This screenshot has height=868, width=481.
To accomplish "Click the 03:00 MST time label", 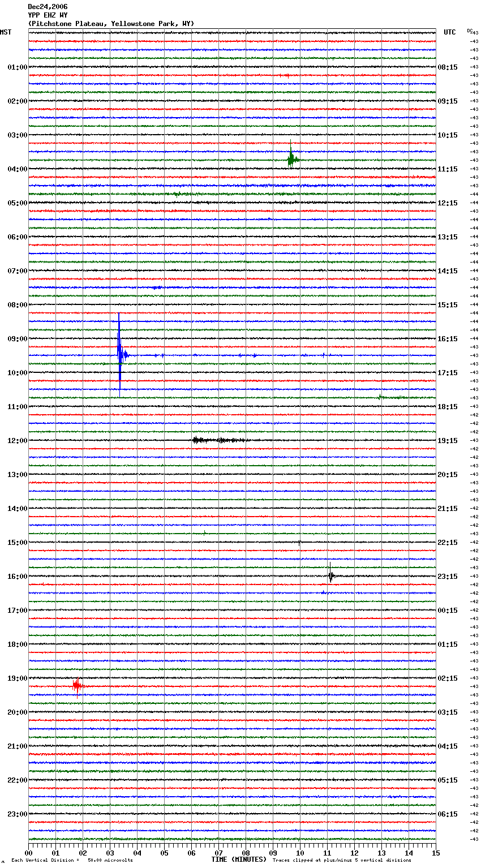I will pos(18,135).
